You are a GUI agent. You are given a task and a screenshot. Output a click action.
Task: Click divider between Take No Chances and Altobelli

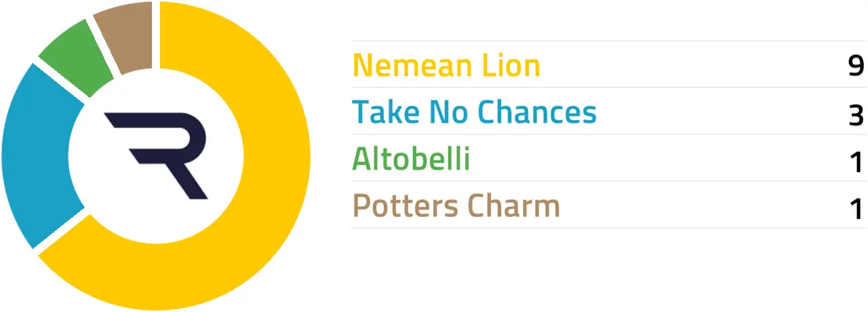pyautogui.click(x=609, y=134)
